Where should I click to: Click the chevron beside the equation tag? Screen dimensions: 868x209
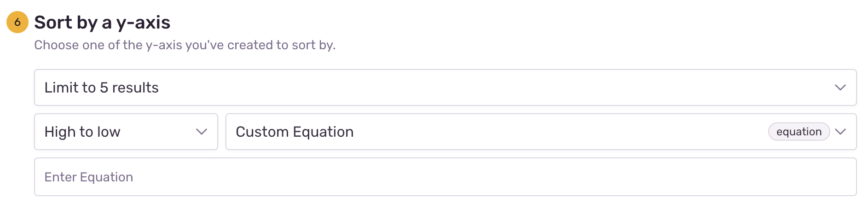(x=840, y=132)
